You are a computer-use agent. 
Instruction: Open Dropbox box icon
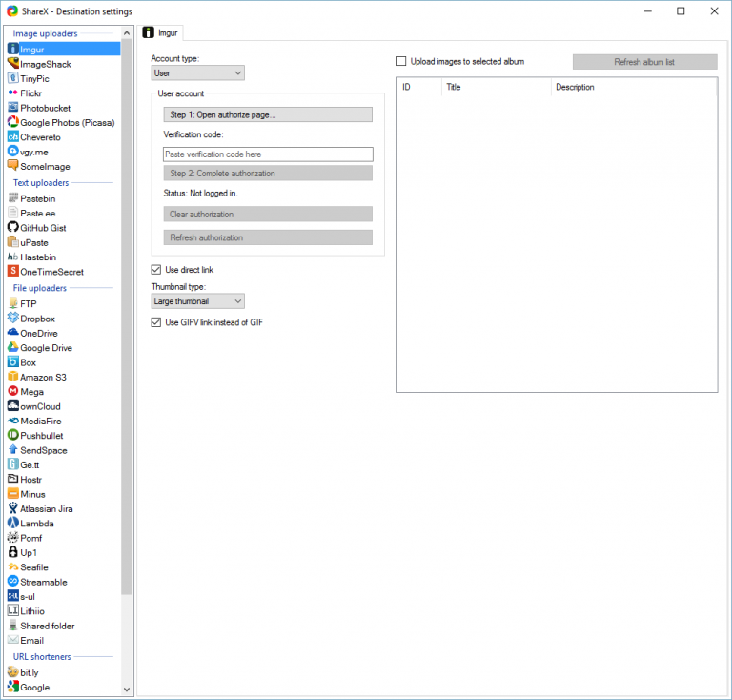tap(13, 318)
